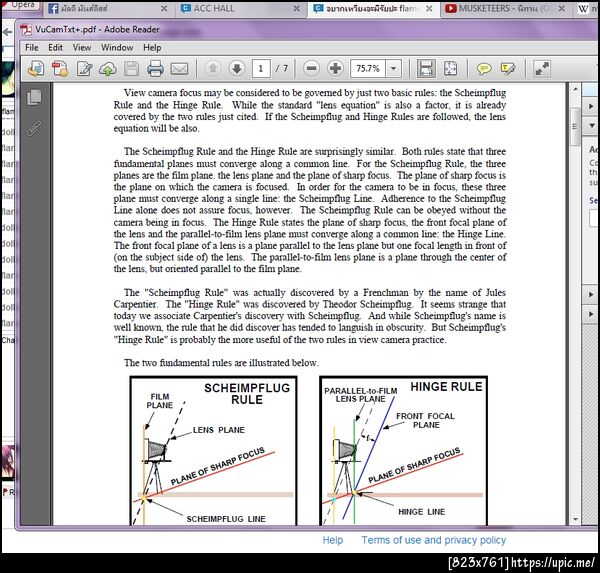Screen dimensions: 600x573
Task: Click the email envelope icon
Action: pos(179,69)
